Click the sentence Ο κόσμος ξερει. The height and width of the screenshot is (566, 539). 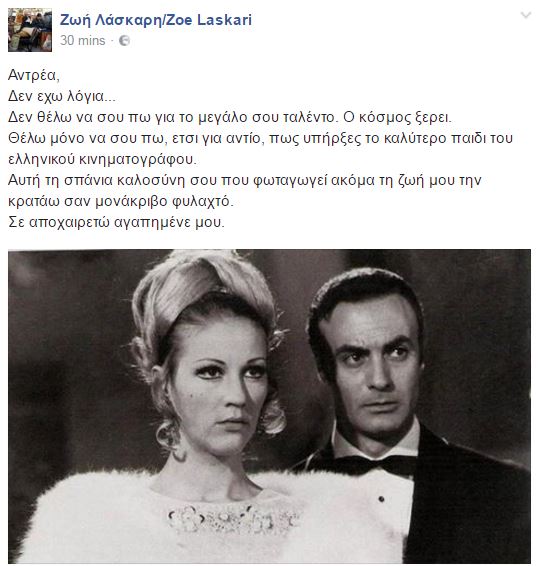tap(397, 117)
